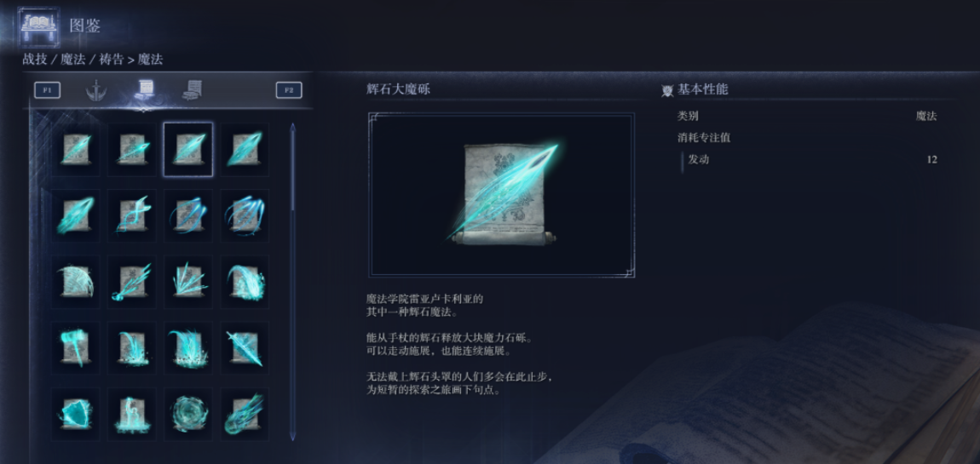The height and width of the screenshot is (464, 980).
Task: Click the F2 next category button
Action: click(x=289, y=90)
